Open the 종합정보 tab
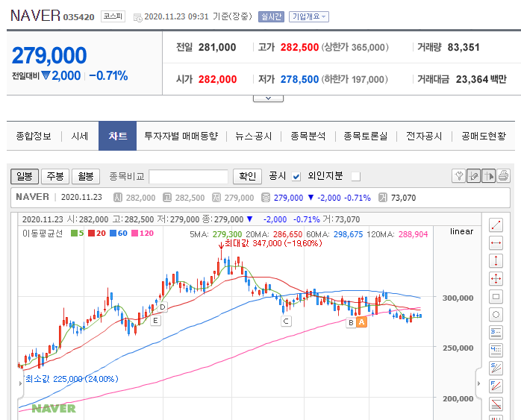The height and width of the screenshot is (420, 521). (x=34, y=136)
